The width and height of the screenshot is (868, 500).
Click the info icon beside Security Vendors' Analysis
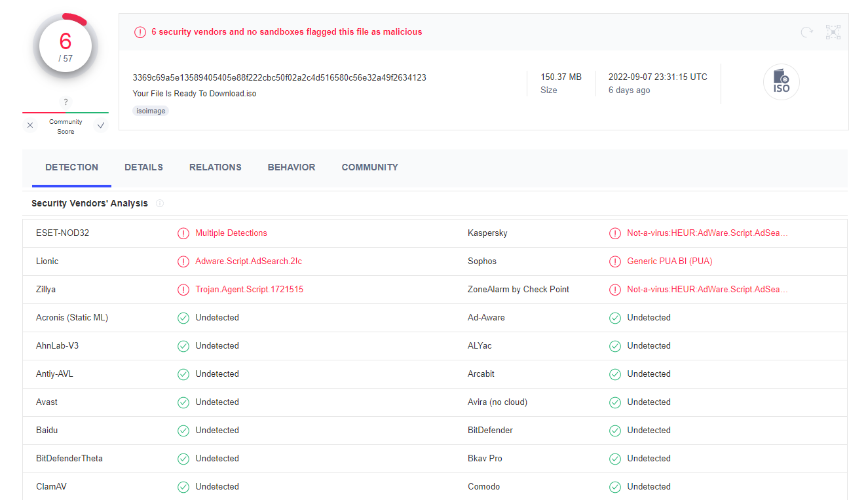coord(160,204)
